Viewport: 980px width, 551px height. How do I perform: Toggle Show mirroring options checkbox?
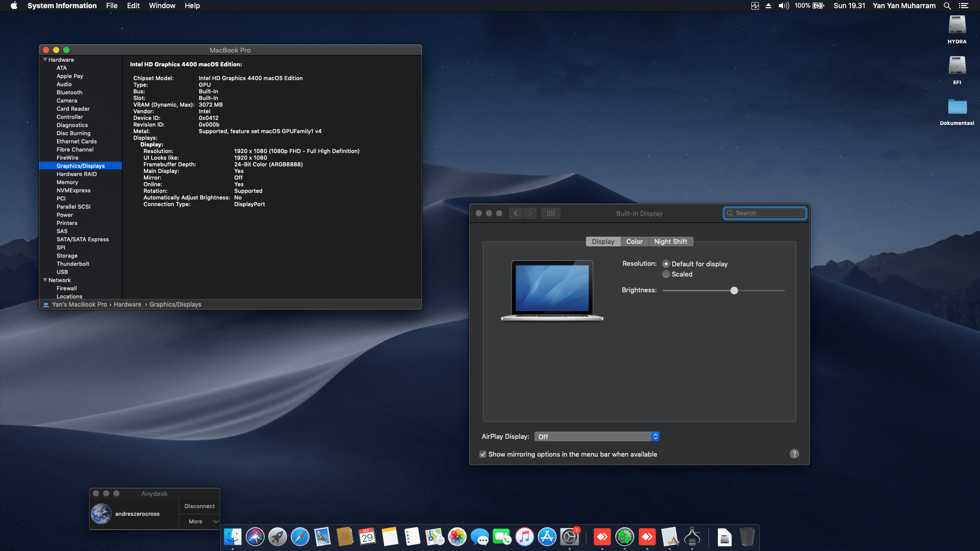pyautogui.click(x=483, y=454)
